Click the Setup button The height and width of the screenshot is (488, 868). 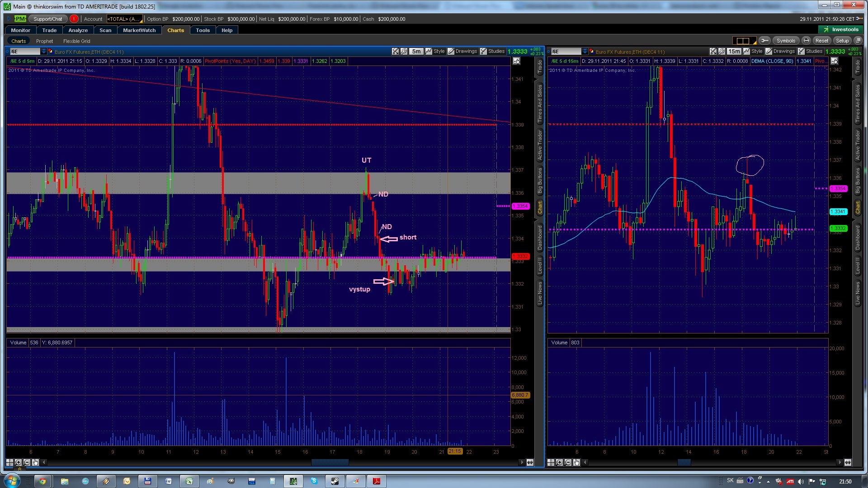(842, 41)
